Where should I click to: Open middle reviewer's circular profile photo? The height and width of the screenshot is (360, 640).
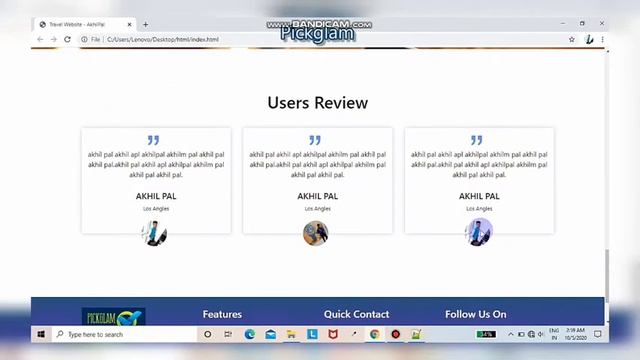[x=316, y=233]
